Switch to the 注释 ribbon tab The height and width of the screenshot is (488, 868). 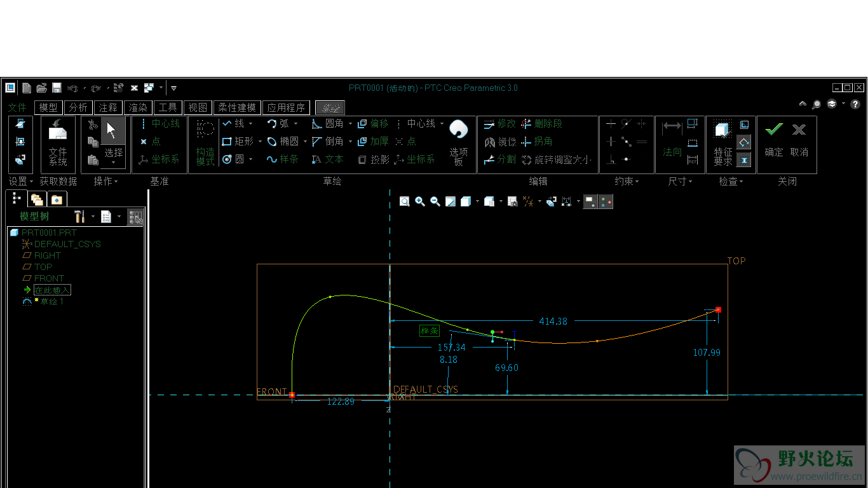(x=108, y=107)
